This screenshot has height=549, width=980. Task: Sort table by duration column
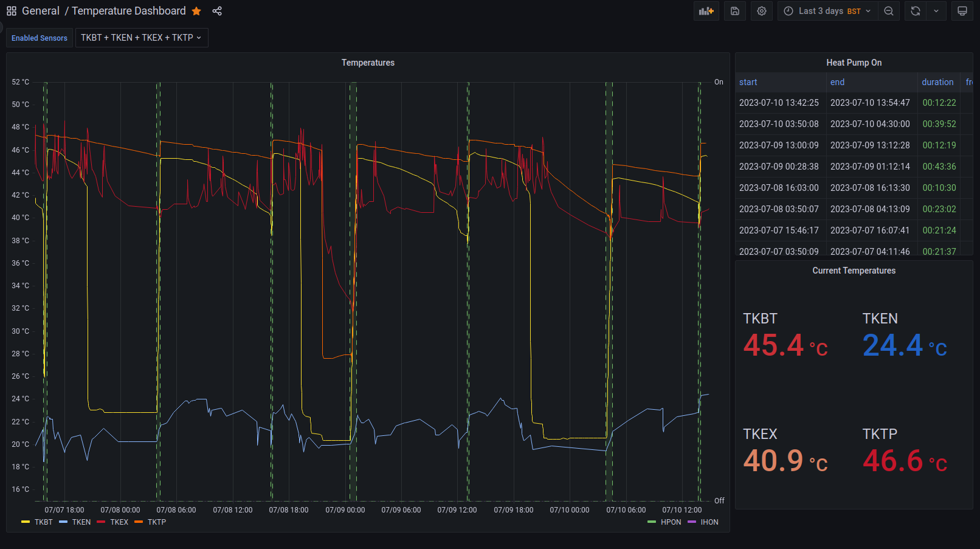pyautogui.click(x=937, y=82)
